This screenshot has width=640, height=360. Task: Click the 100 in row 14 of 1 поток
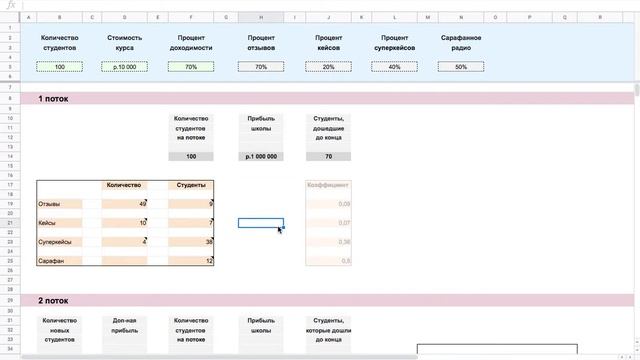point(191,156)
